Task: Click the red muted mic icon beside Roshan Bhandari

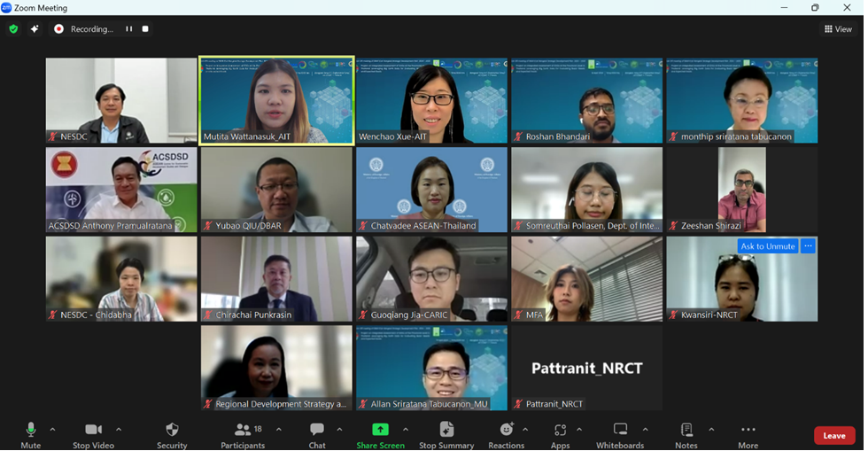Action: [518, 136]
